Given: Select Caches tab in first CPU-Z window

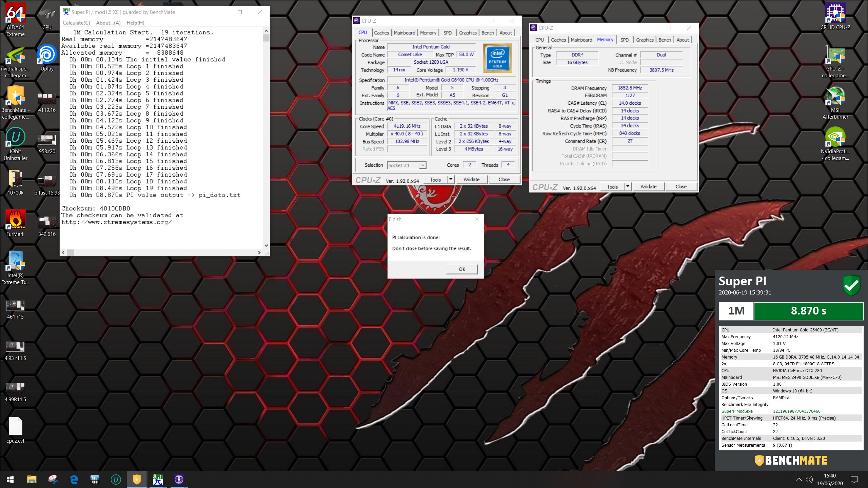Looking at the screenshot, I should coord(381,33).
